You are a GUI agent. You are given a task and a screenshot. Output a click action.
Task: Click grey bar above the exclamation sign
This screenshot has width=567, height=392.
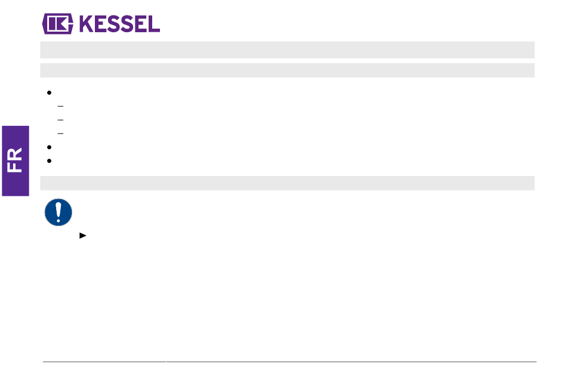(x=287, y=183)
